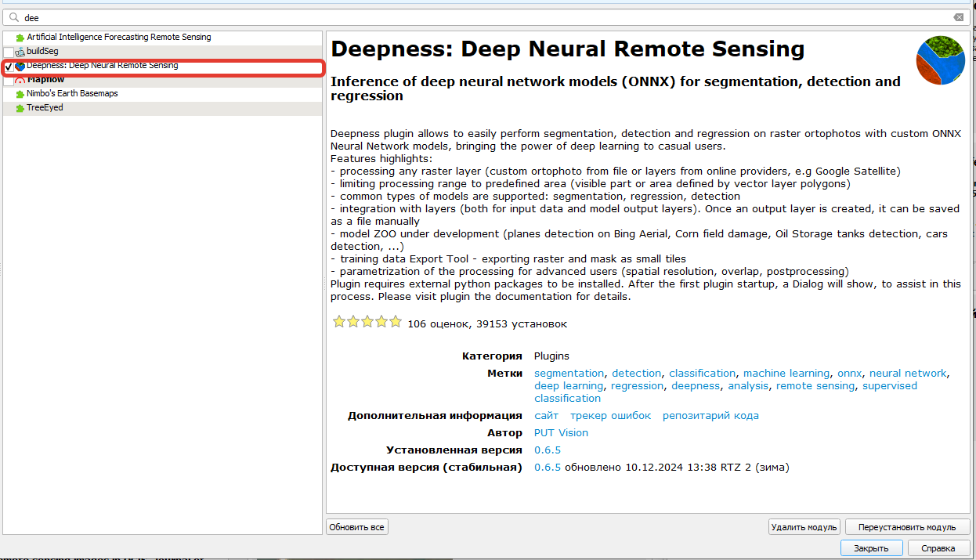Click the large Deepness logo in the description
976x560 pixels.
(941, 60)
